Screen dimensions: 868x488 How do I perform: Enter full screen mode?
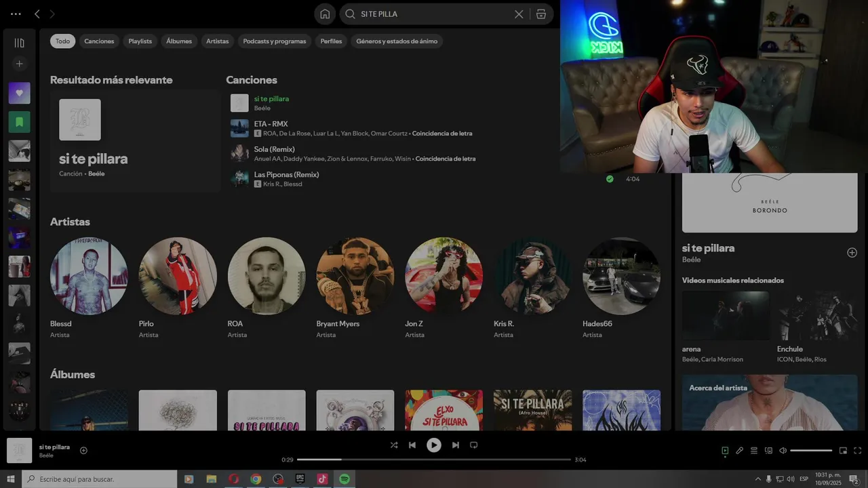[x=857, y=451]
